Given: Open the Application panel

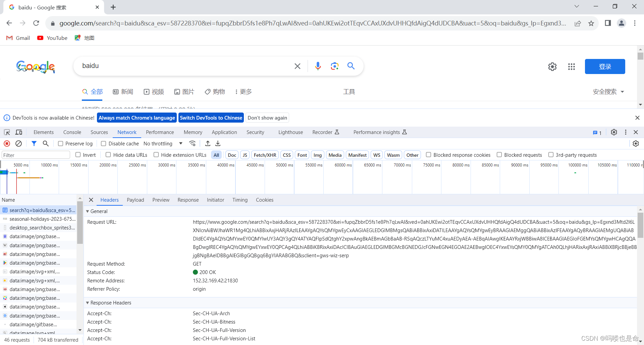Looking at the screenshot, I should click(x=224, y=132).
